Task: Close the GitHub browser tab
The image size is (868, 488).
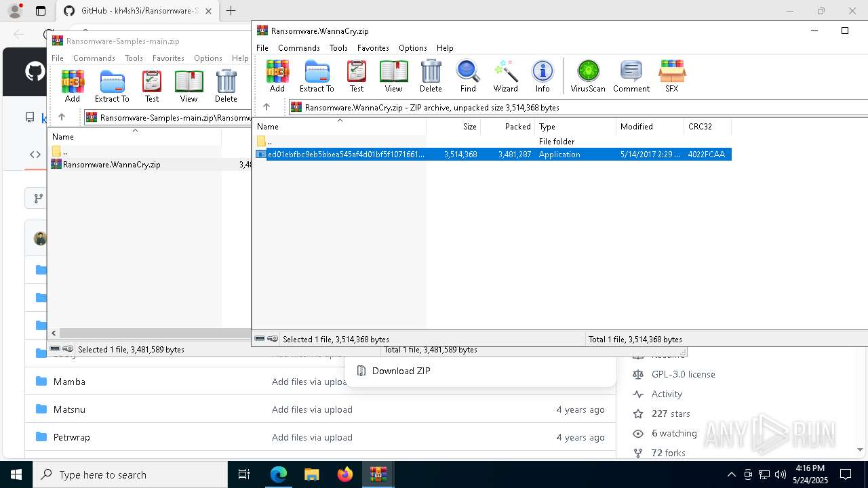Action: pyautogui.click(x=209, y=11)
